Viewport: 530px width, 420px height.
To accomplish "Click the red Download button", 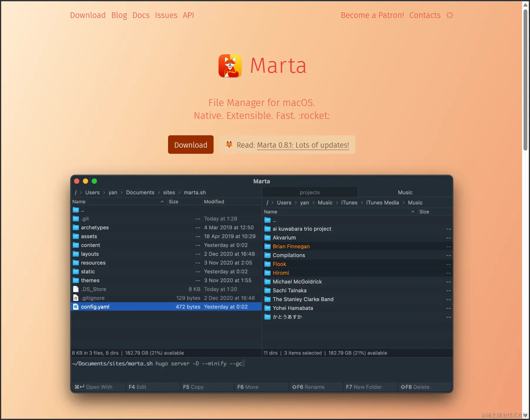I will pos(191,145).
